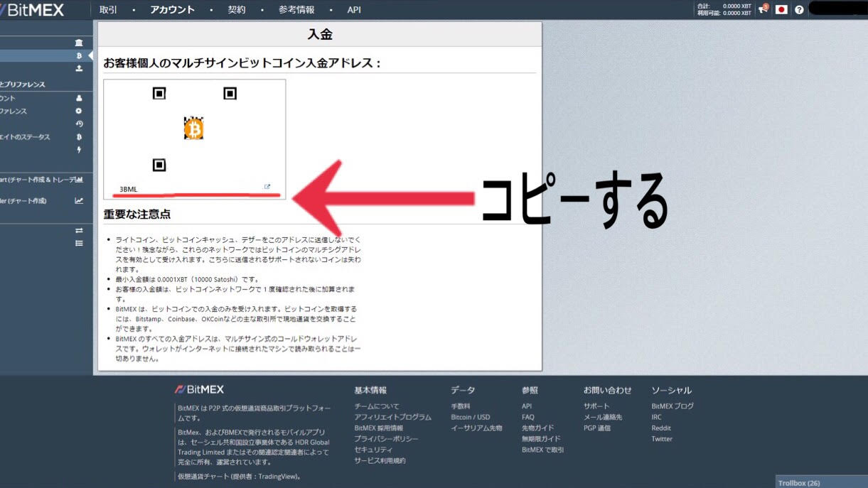
Task: Click the Bitcoin icon beside エイトのステータス
Action: click(x=79, y=137)
